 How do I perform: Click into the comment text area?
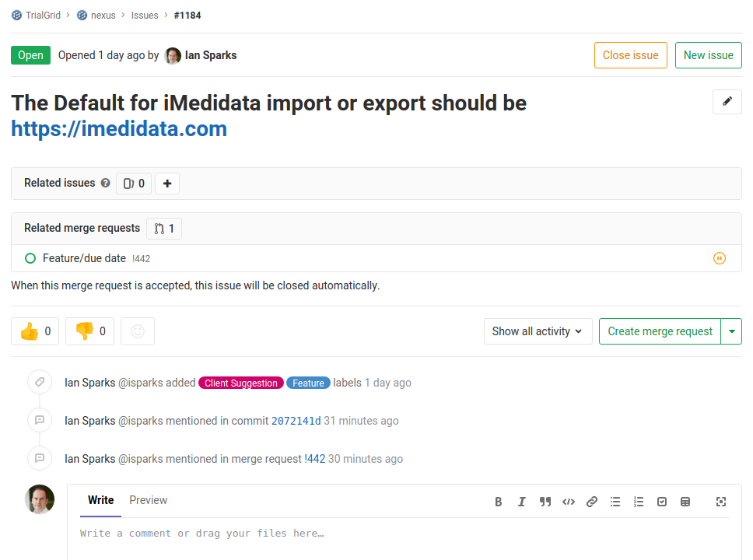click(x=405, y=539)
